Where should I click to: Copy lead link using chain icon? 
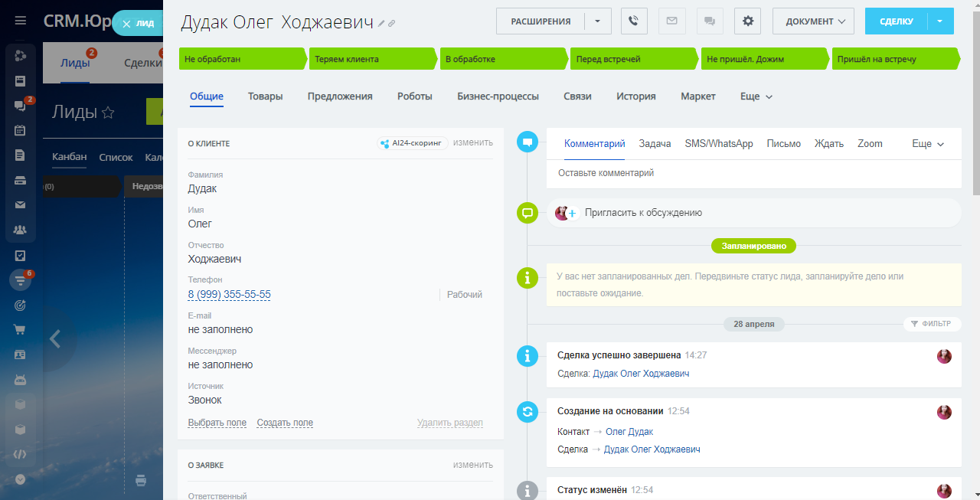point(392,24)
